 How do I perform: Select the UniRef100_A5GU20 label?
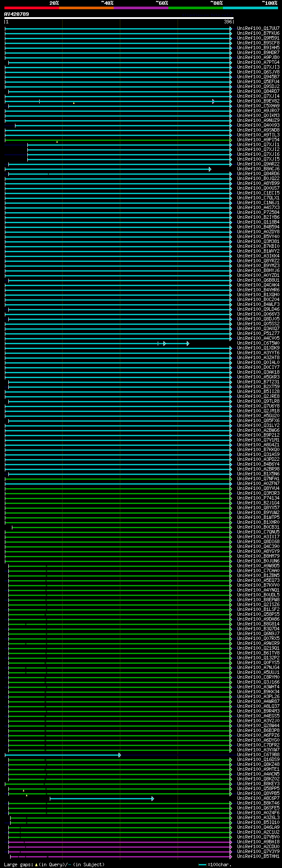[x=258, y=416]
